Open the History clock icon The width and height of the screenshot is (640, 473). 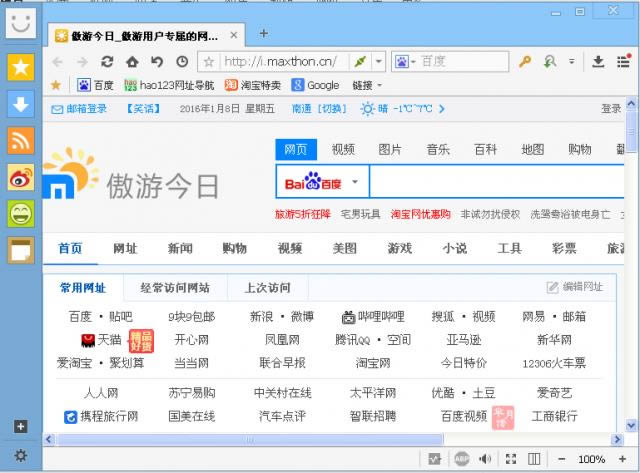(x=181, y=61)
